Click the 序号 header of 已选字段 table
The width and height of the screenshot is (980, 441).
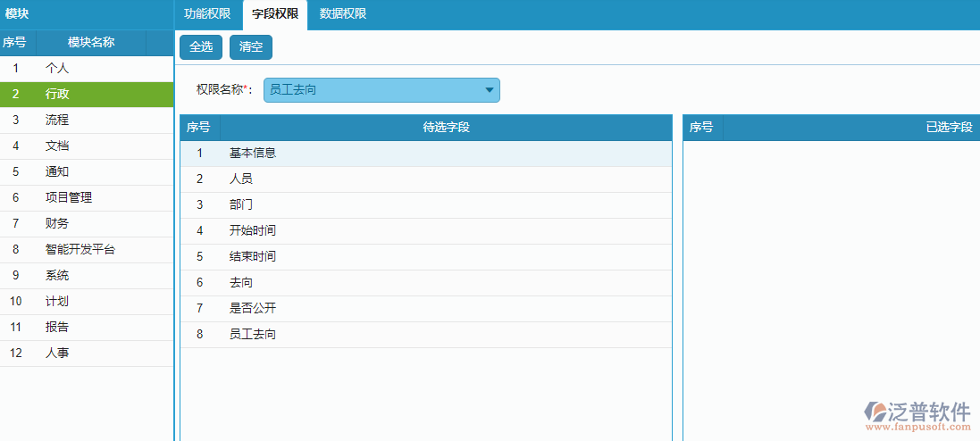point(702,128)
